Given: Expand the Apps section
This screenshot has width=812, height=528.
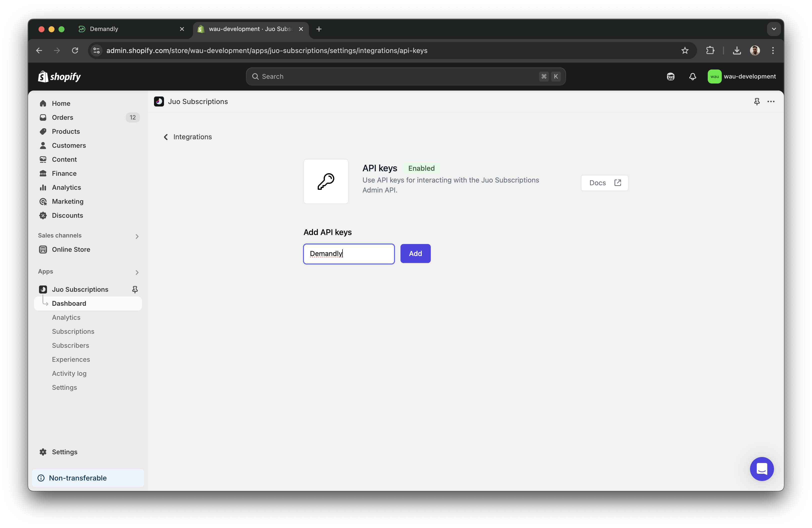Looking at the screenshot, I should click(137, 272).
